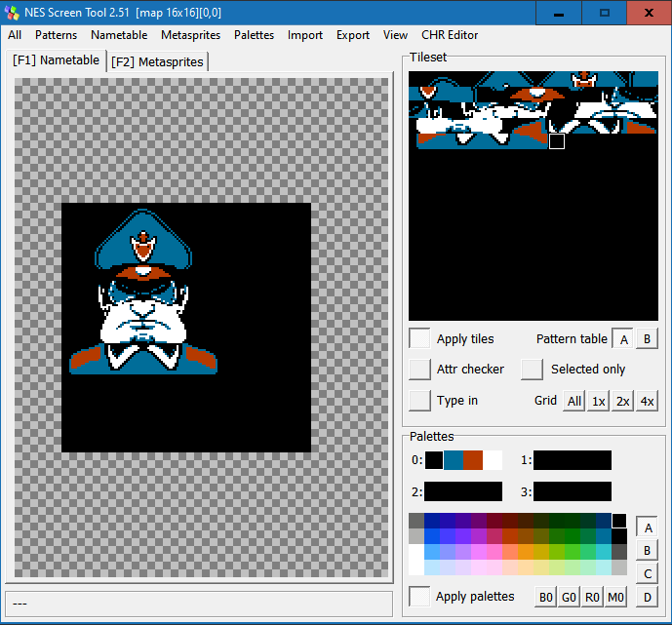Close the NES Screen Tool window
Viewport: 672px width, 625px height.
[649, 13]
